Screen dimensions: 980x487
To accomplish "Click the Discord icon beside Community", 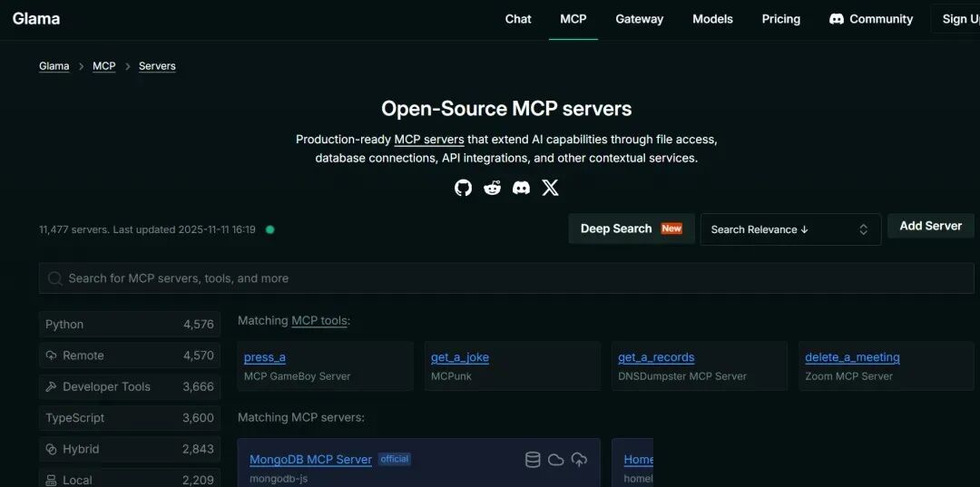I will click(x=837, y=19).
